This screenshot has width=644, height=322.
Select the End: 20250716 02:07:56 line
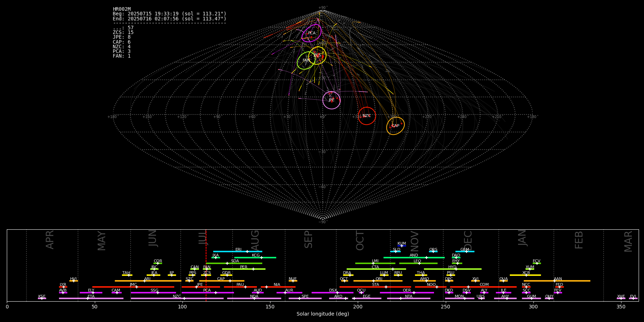pos(170,19)
